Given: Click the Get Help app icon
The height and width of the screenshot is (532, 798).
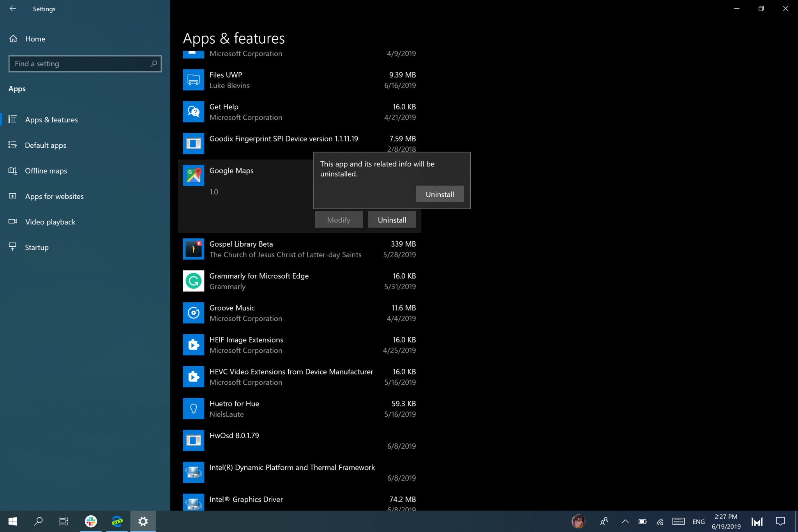Looking at the screenshot, I should (193, 111).
